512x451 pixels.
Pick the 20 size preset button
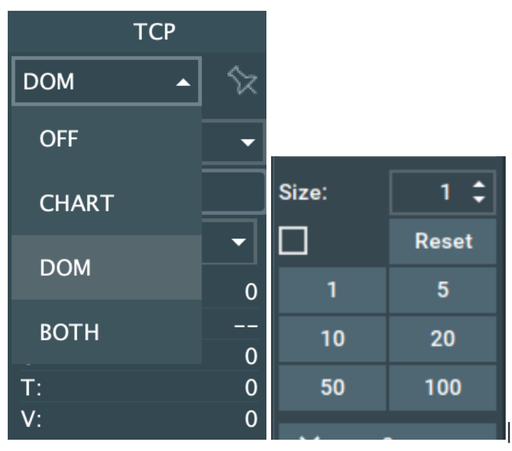point(443,339)
